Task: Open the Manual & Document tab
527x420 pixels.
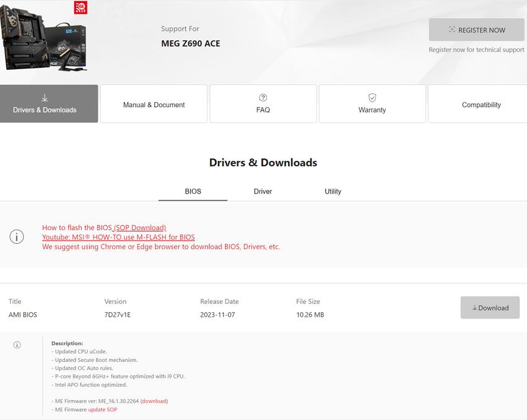Action: 154,104
